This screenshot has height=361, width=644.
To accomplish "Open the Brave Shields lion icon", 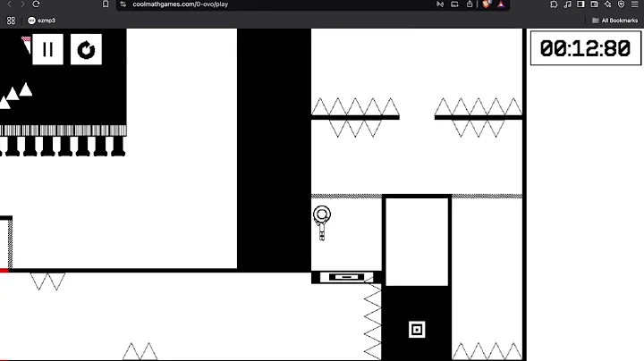I will pyautogui.click(x=487, y=4).
